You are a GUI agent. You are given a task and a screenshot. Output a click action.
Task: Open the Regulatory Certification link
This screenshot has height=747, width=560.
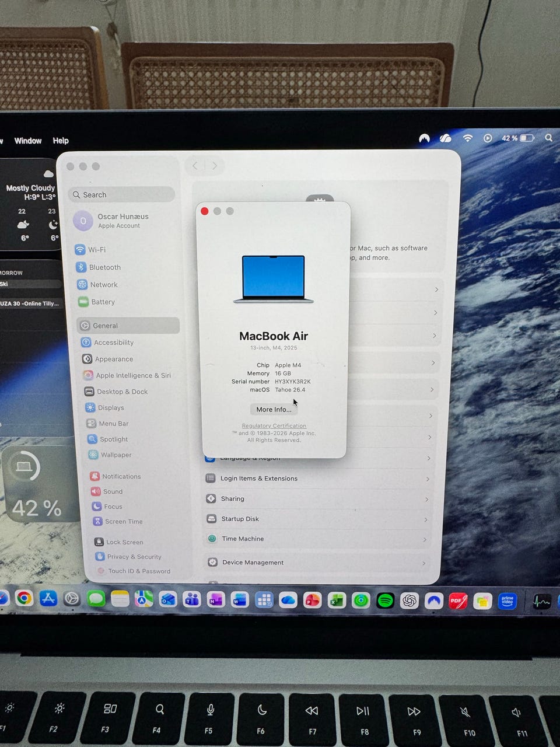274,425
